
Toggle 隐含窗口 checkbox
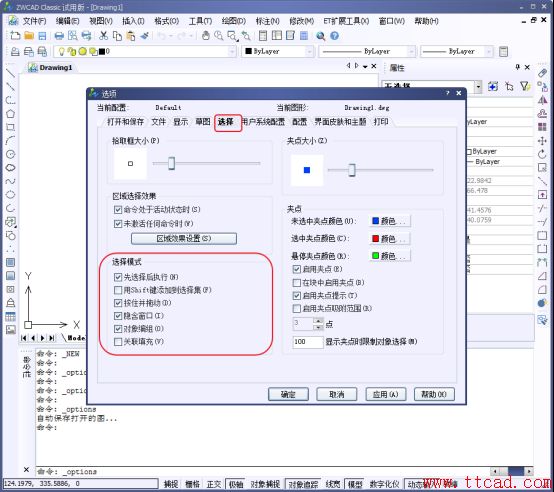click(x=118, y=316)
